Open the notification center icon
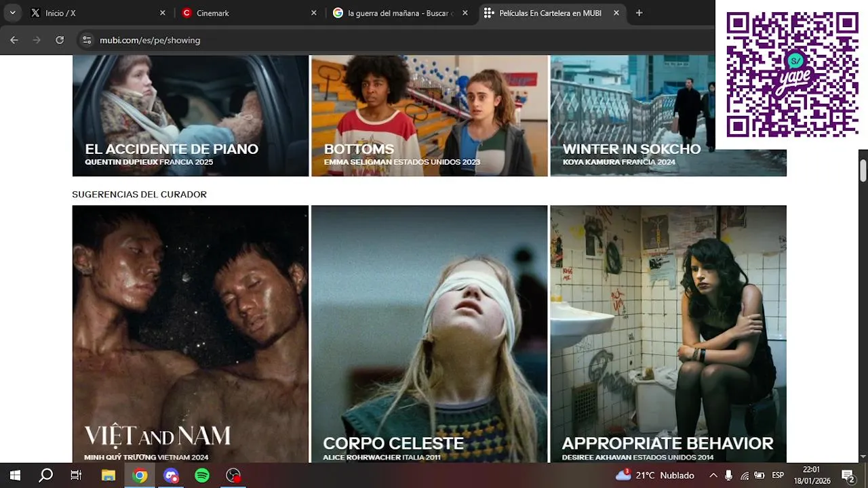Viewport: 868px width, 488px height. (x=848, y=475)
